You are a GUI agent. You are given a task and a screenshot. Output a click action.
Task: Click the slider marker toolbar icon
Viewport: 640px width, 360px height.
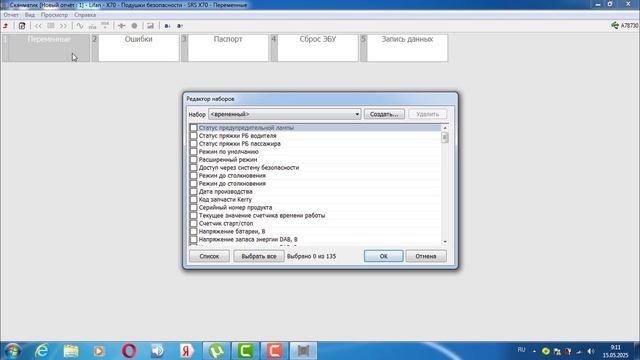point(122,26)
